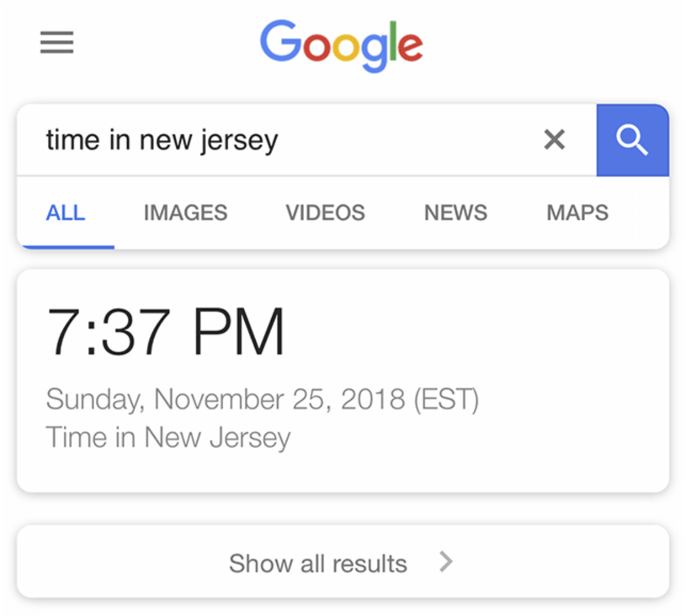Click empty space in the search box
Screen dimensions: 698x616
405,140
